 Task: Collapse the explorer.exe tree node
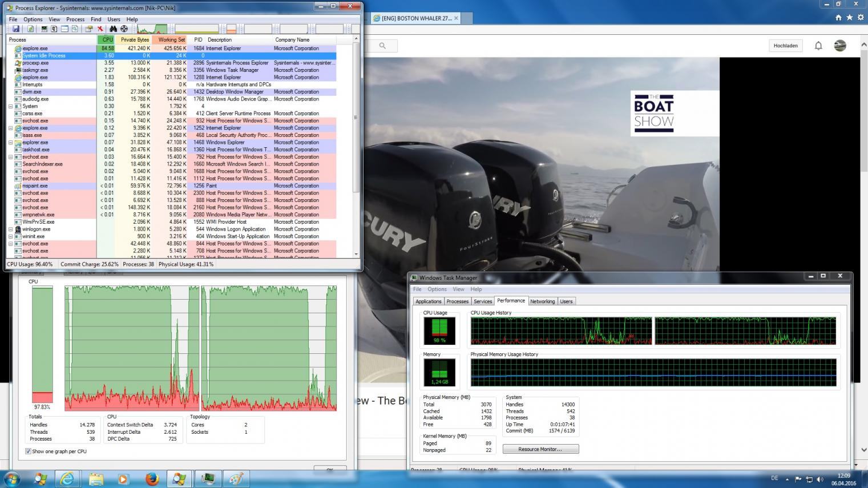point(11,142)
